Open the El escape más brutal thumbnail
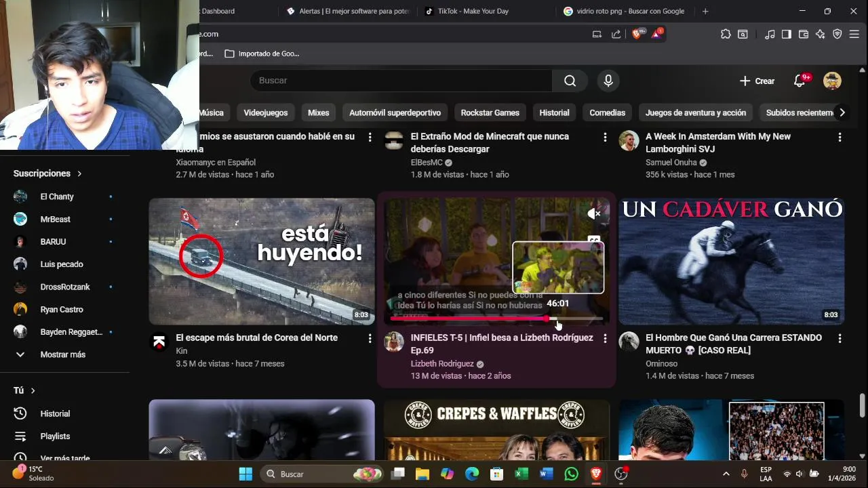The height and width of the screenshot is (488, 868). [262, 261]
